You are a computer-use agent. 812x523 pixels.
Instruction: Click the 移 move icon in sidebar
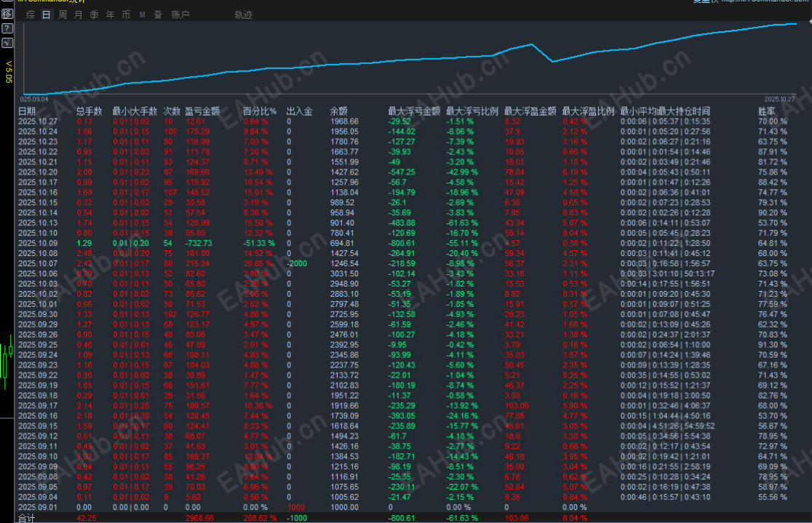pos(7,14)
